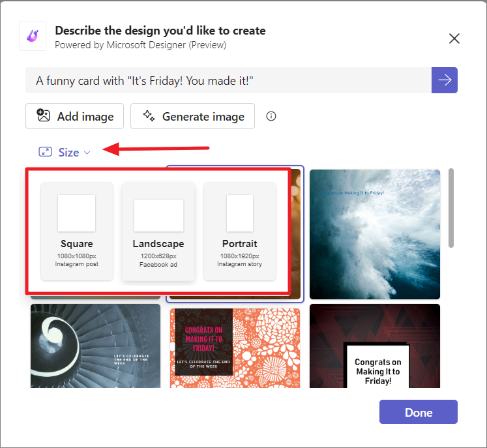
Task: Click the Done button
Action: [x=418, y=411]
